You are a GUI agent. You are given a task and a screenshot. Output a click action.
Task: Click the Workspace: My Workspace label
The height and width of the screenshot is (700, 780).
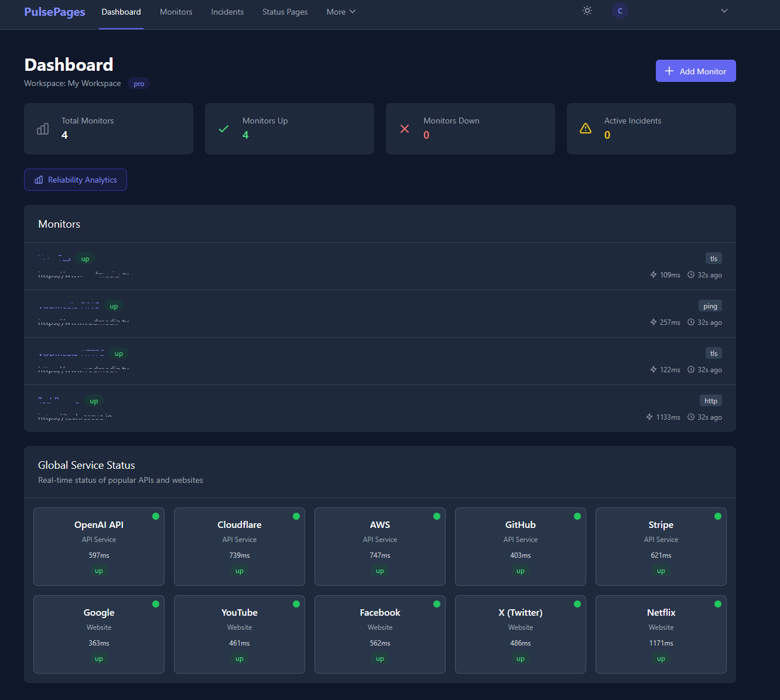tap(73, 83)
